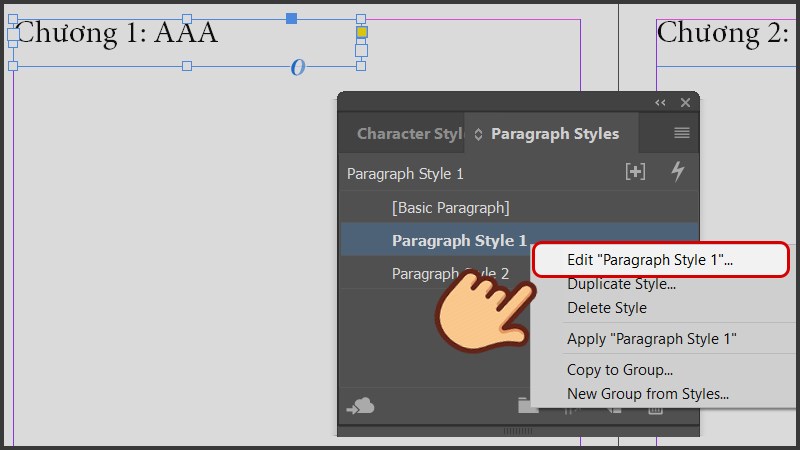Click the solid blue anchored-object square on frame
The height and width of the screenshot is (450, 800).
click(291, 19)
